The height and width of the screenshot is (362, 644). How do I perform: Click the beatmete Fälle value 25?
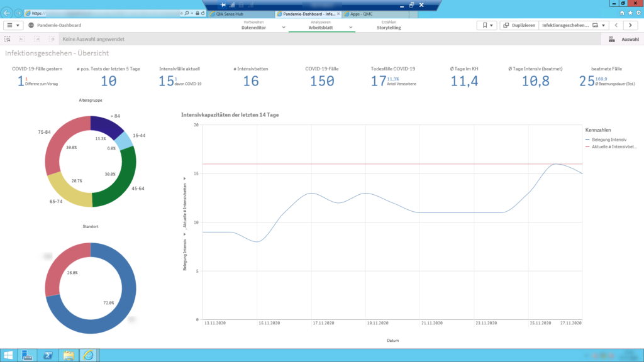[587, 81]
